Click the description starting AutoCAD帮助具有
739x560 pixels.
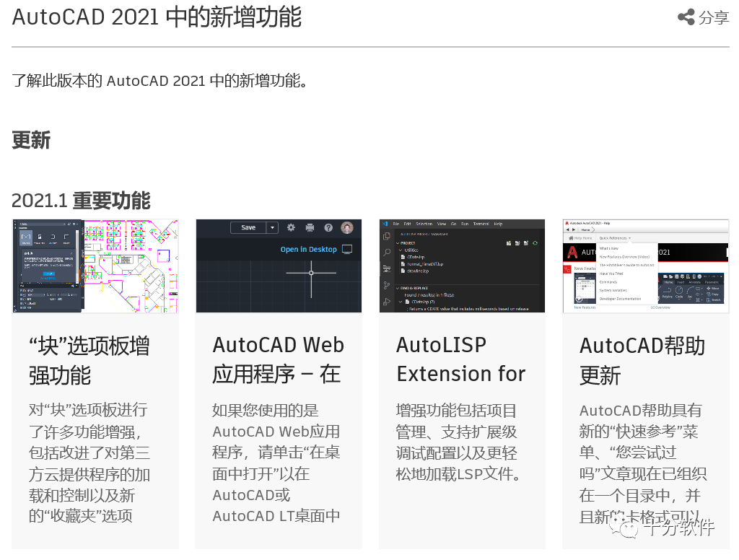643,463
